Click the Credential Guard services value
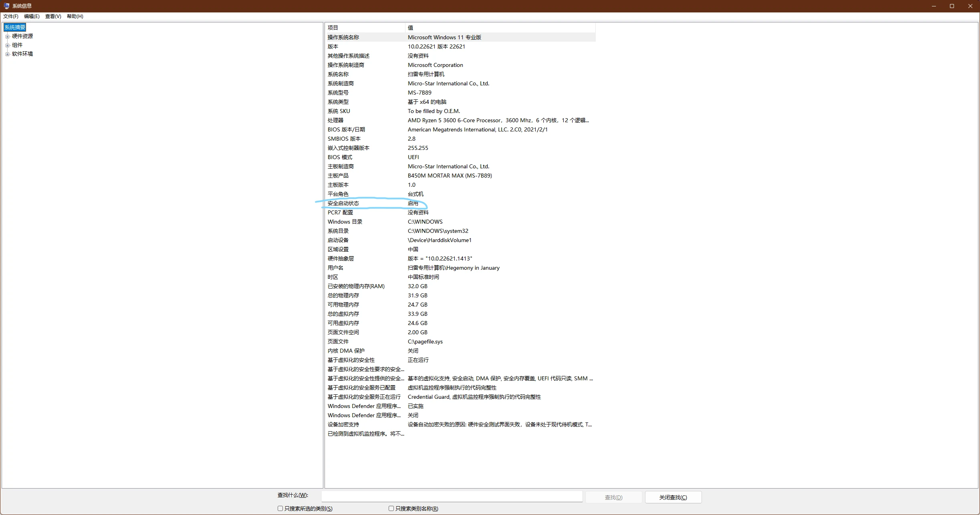The width and height of the screenshot is (980, 515). [474, 397]
